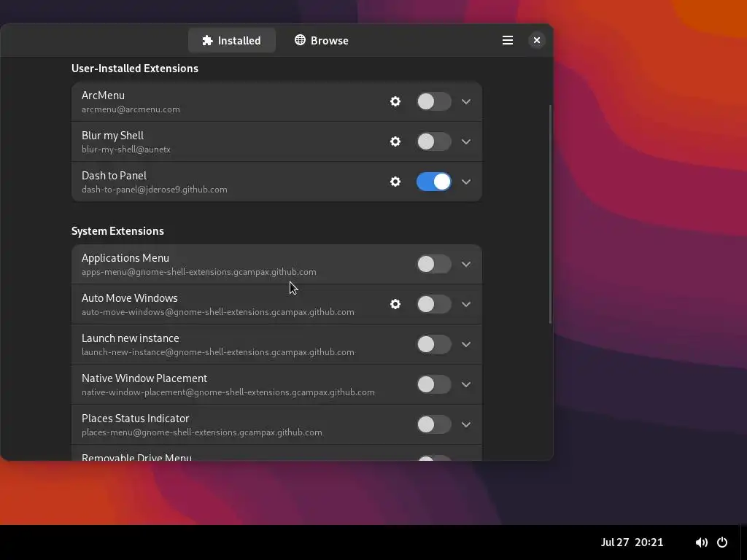The image size is (747, 560).
Task: Toggle Applications Menu extension on
Action: pyautogui.click(x=433, y=264)
